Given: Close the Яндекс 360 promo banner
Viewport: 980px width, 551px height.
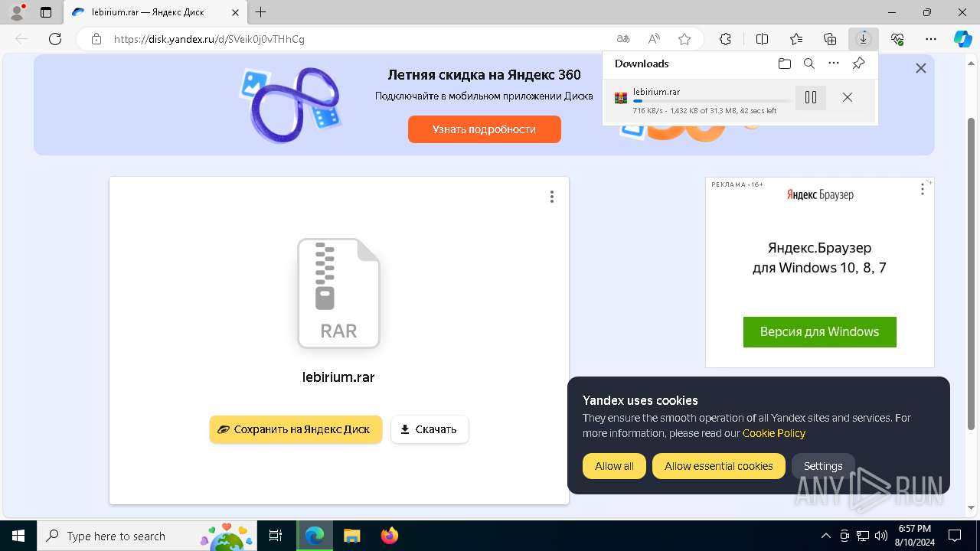Looking at the screenshot, I should click(x=921, y=68).
